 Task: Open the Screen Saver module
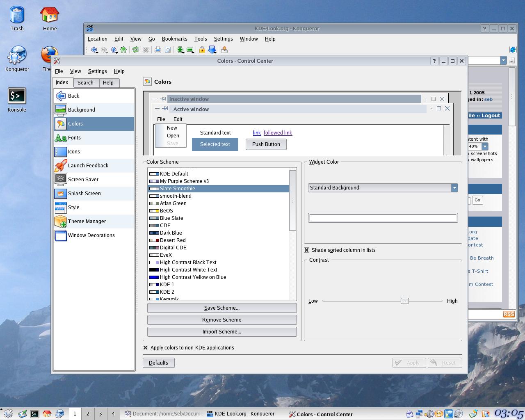pyautogui.click(x=94, y=180)
